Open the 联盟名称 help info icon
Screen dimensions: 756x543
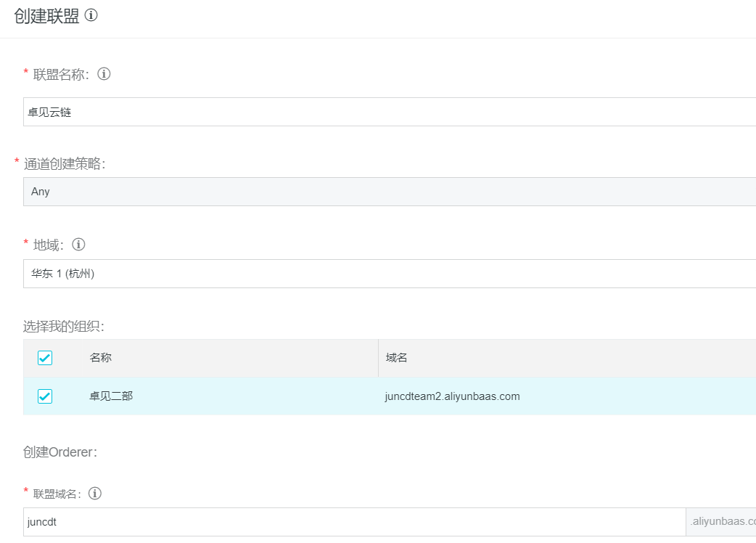point(104,74)
